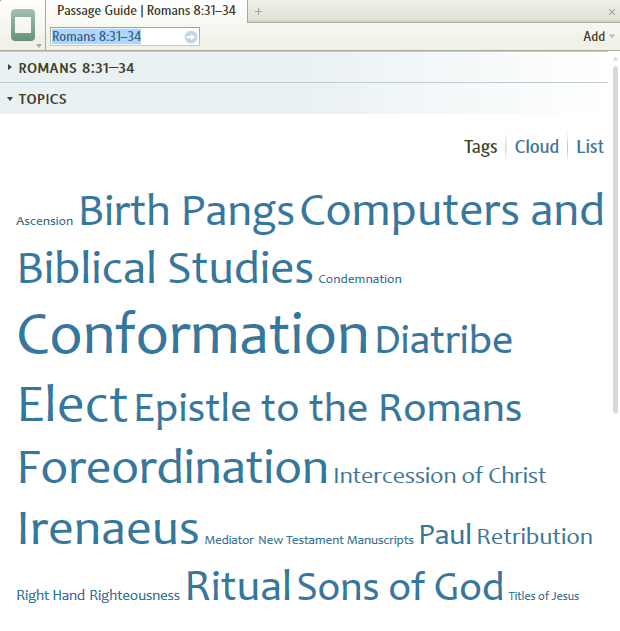Open Intercession of Christ topic

pyautogui.click(x=440, y=476)
